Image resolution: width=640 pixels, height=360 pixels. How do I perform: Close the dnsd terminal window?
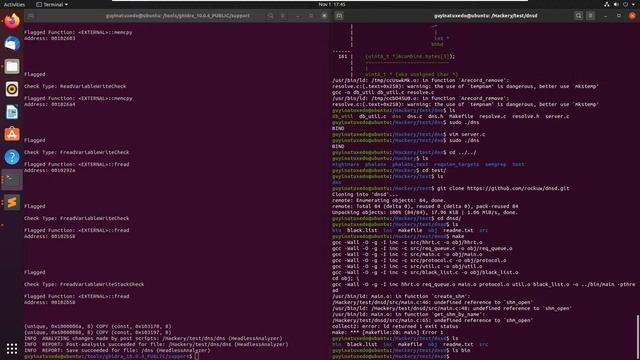point(632,16)
